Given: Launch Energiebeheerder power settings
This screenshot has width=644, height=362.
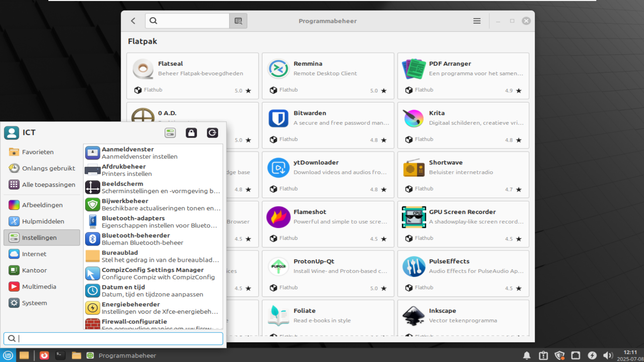Looking at the screenshot, I should (153, 308).
